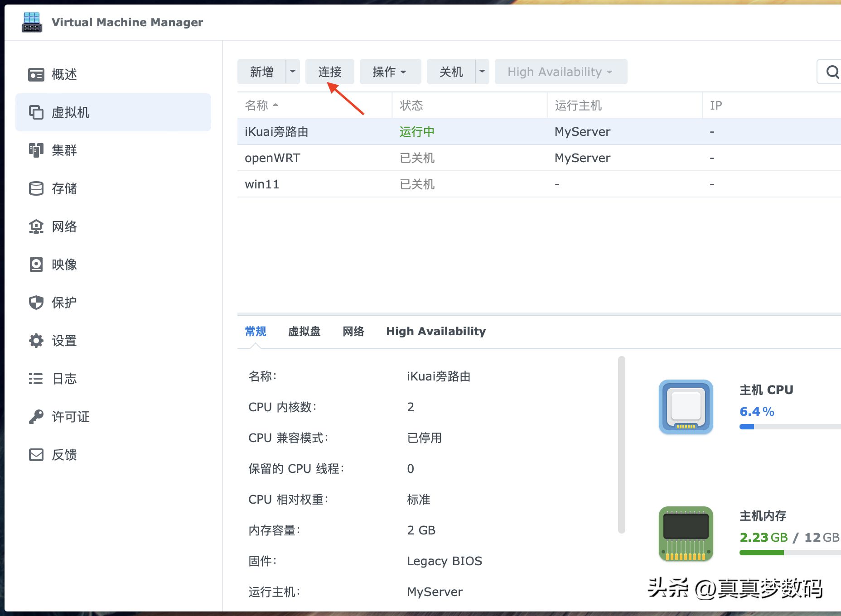Screen dimensions: 841x616
Task: Click the 连接 button
Action: 330,72
